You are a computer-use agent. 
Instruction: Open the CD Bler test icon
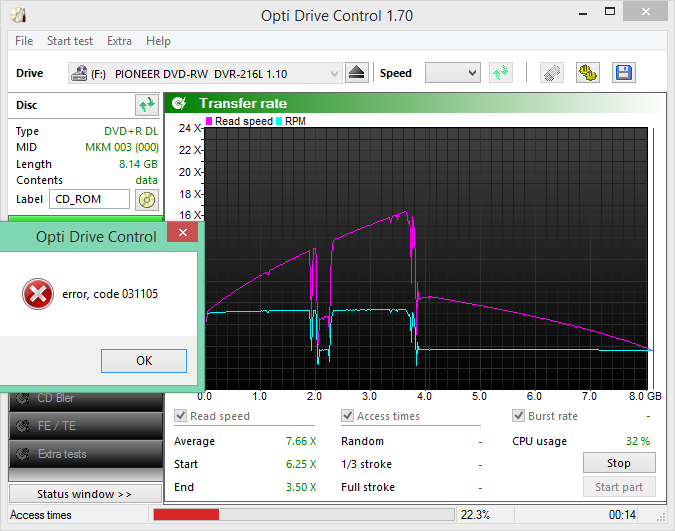pyautogui.click(x=22, y=397)
